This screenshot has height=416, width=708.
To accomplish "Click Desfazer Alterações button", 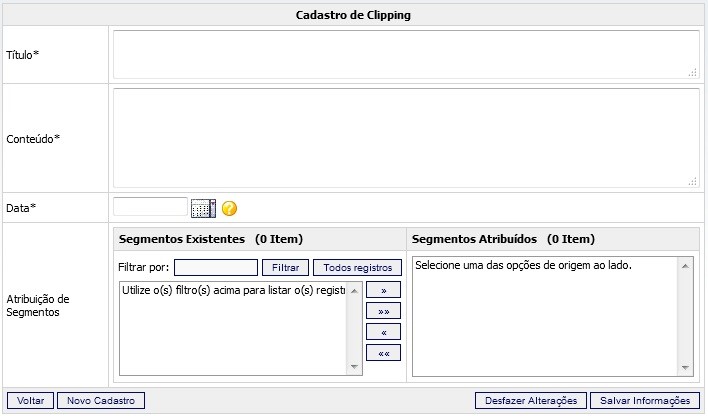I will tap(530, 401).
